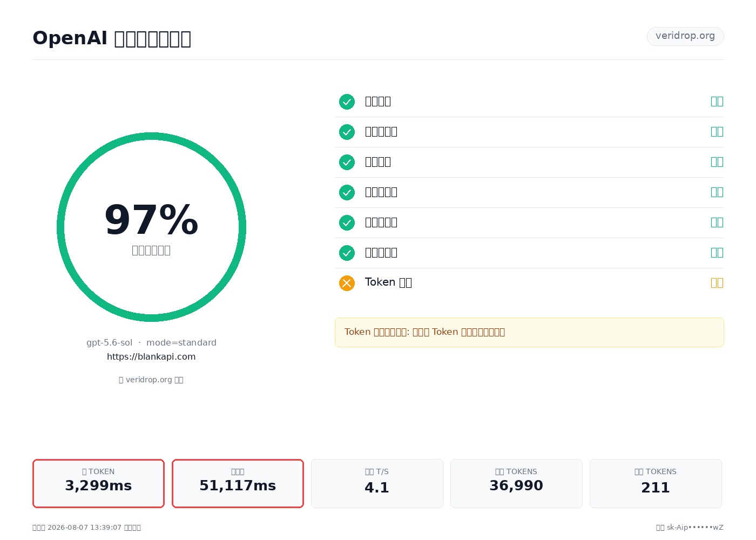Click the fifth green checkmark icon from top
The height and width of the screenshot is (540, 756).
click(x=347, y=222)
